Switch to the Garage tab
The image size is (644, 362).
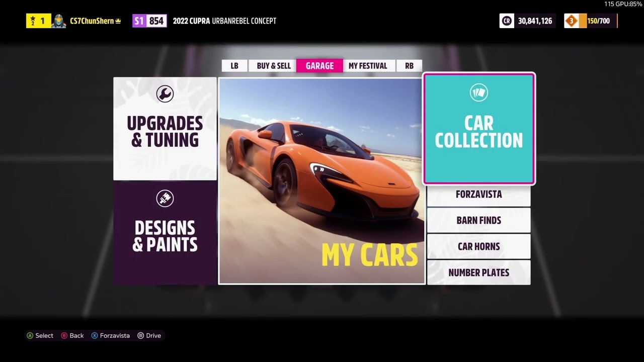(x=319, y=66)
